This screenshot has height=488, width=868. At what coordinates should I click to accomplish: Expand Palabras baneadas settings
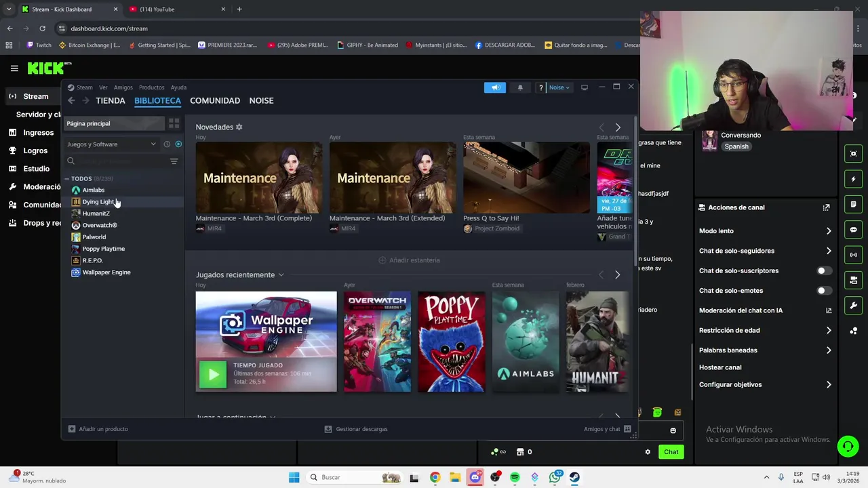coord(828,350)
